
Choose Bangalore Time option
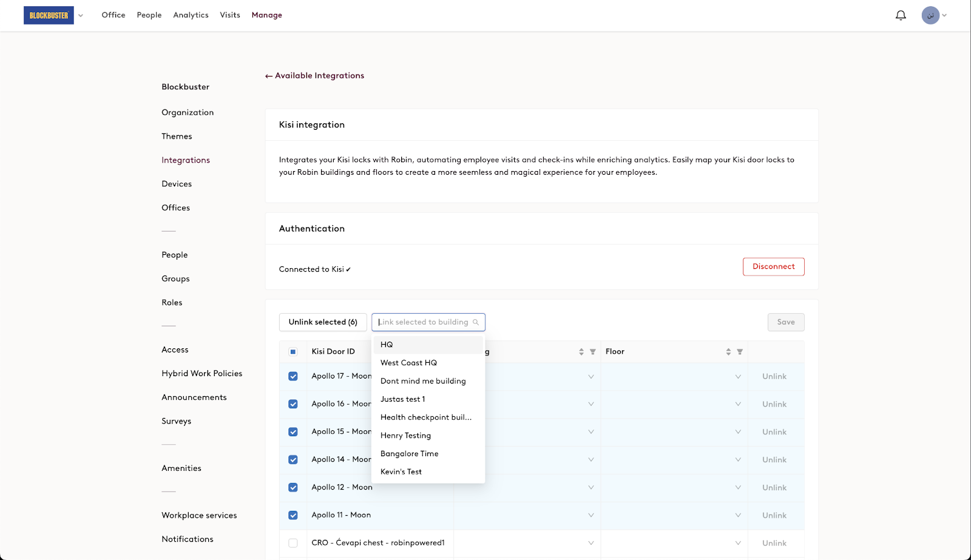(428, 454)
